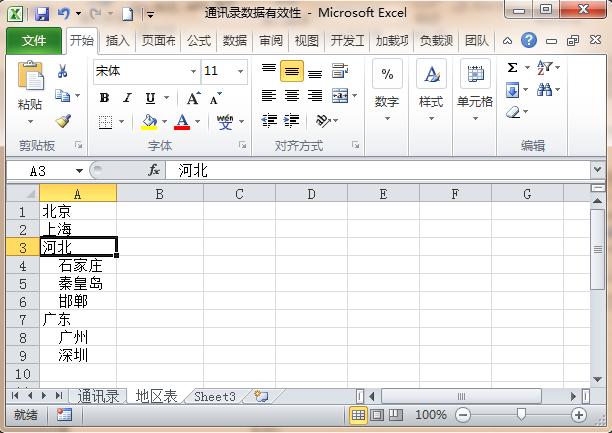The width and height of the screenshot is (612, 433).
Task: Click the Sort and Filter icon
Action: [x=544, y=67]
